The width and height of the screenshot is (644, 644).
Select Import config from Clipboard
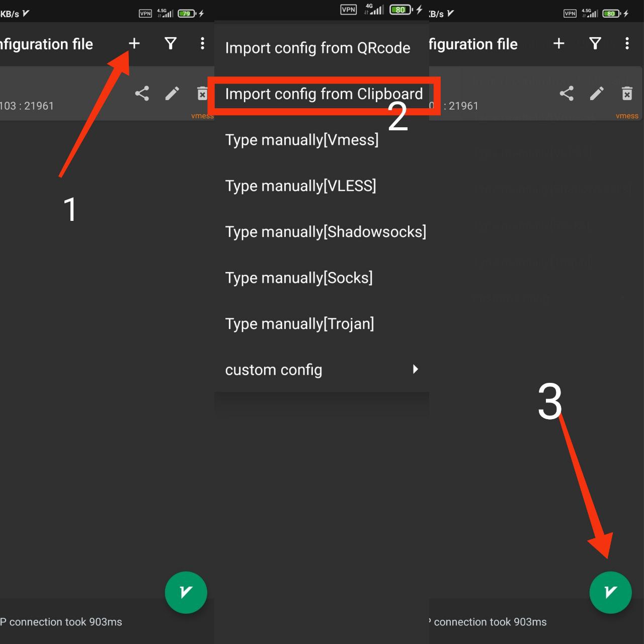click(x=324, y=94)
